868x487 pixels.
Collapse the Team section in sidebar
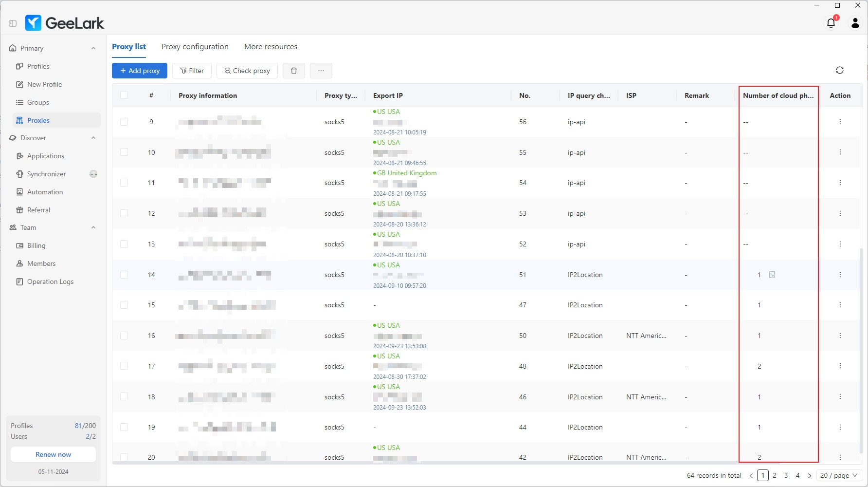point(93,227)
